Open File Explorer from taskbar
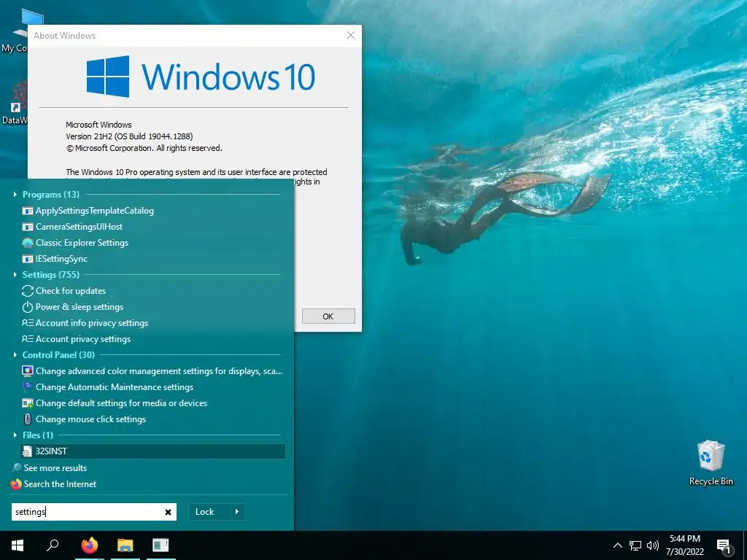The width and height of the screenshot is (747, 560). pyautogui.click(x=125, y=545)
